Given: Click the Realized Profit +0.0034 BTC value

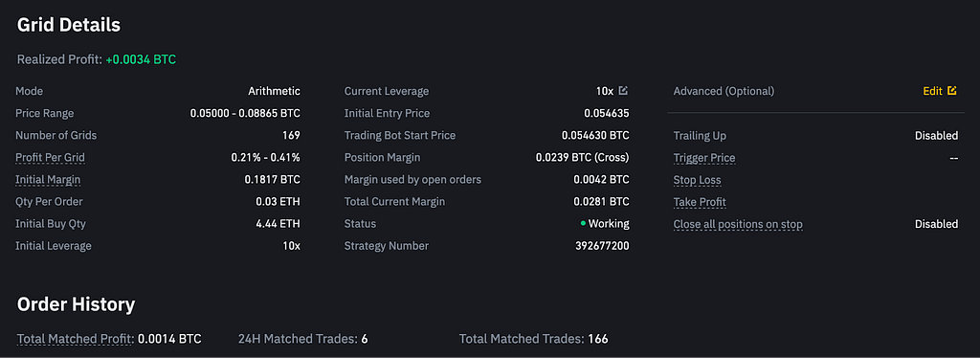Looking at the screenshot, I should 141,60.
